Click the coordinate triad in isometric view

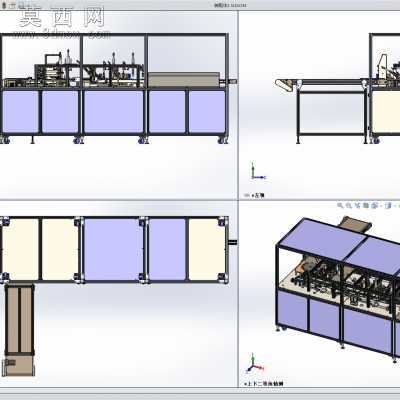click(255, 364)
